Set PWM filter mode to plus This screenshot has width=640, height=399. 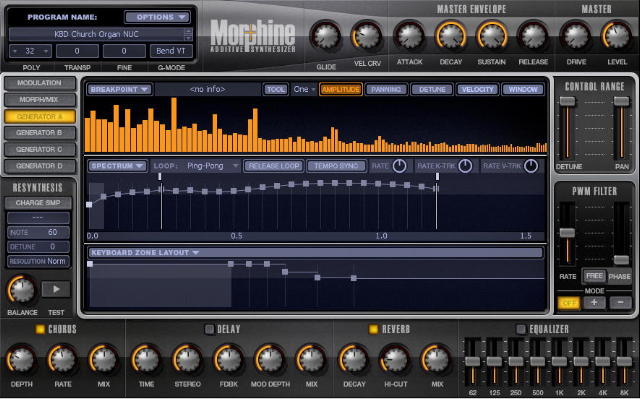click(x=594, y=303)
